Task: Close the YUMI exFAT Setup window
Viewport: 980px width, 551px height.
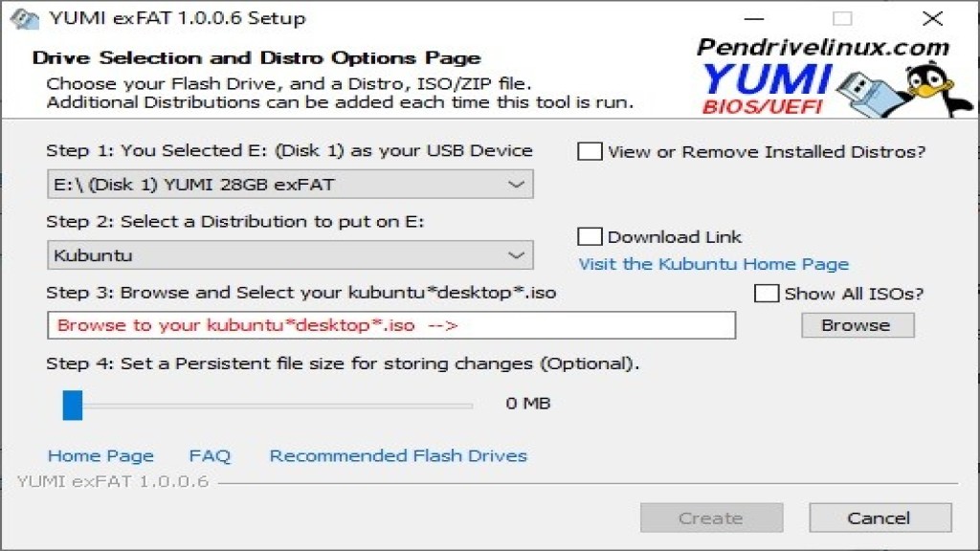Action: pos(932,18)
